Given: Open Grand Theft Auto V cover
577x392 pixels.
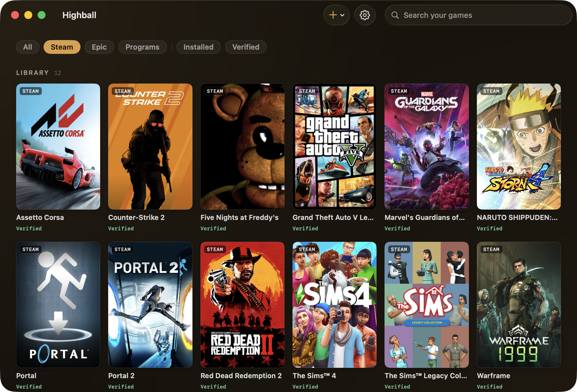Looking at the screenshot, I should [x=334, y=146].
